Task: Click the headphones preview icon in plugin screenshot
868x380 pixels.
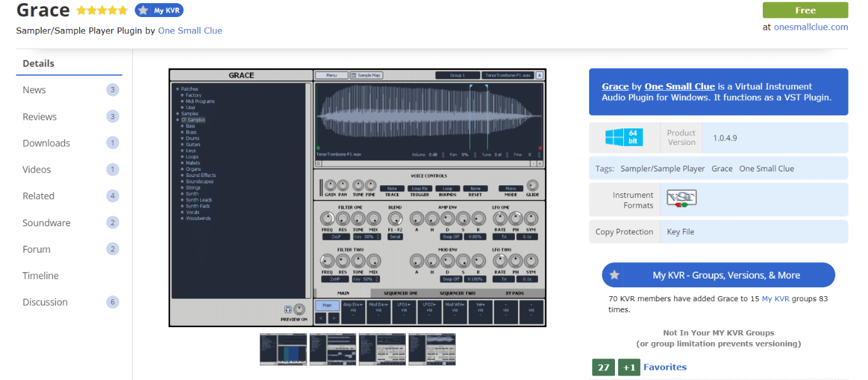Action: 288,309
